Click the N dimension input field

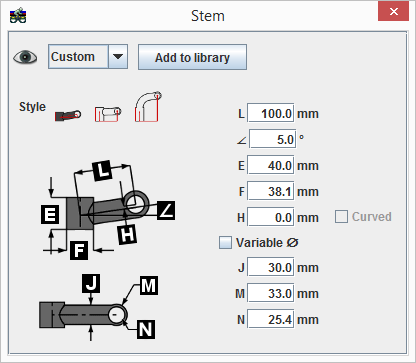(271, 319)
